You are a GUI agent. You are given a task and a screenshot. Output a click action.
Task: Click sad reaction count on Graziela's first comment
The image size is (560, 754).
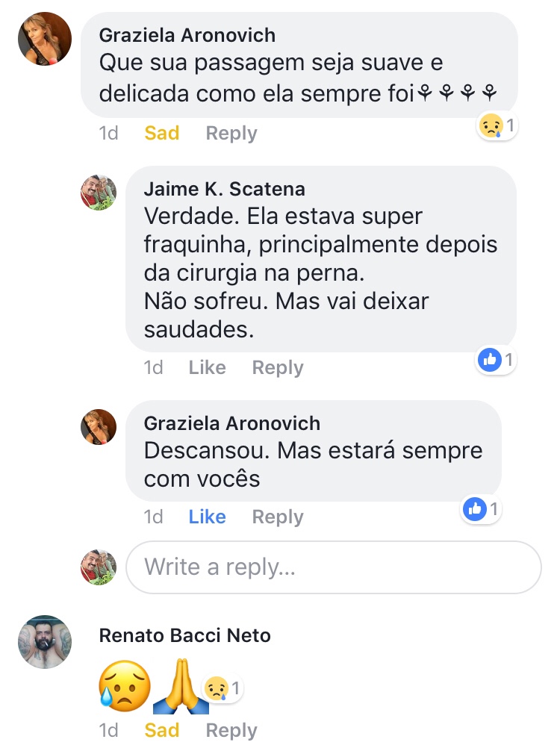(497, 126)
